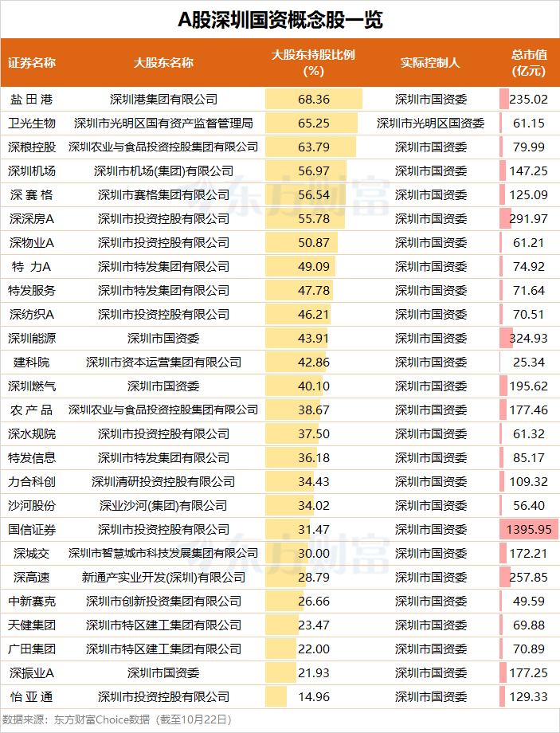Select the 证券名称 column header
This screenshot has height=733, width=560.
pyautogui.click(x=32, y=63)
